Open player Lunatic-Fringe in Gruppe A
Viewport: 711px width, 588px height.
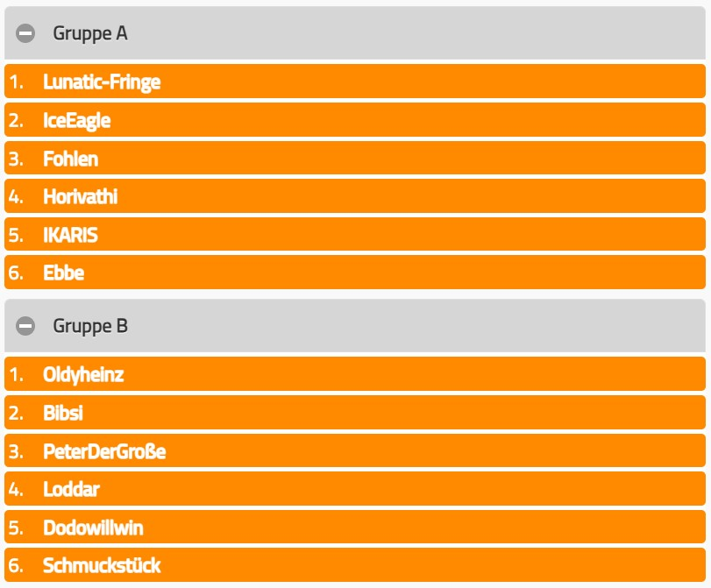tap(102, 82)
